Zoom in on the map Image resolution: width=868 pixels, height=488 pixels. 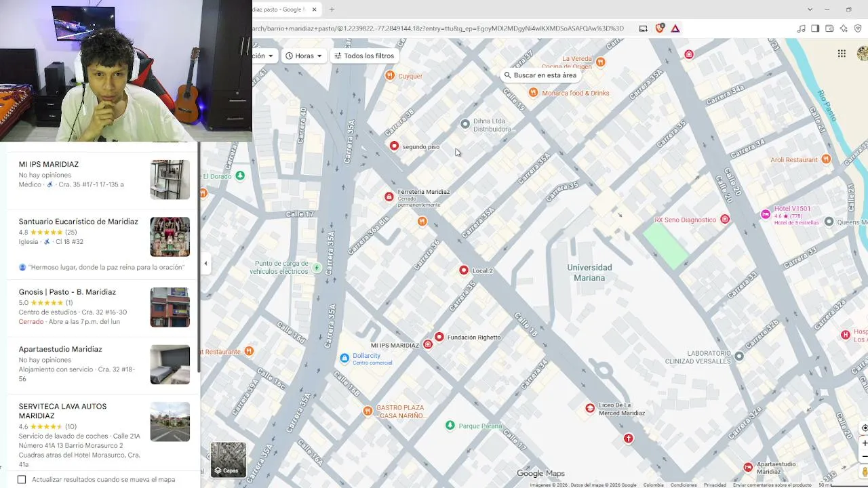[864, 443]
